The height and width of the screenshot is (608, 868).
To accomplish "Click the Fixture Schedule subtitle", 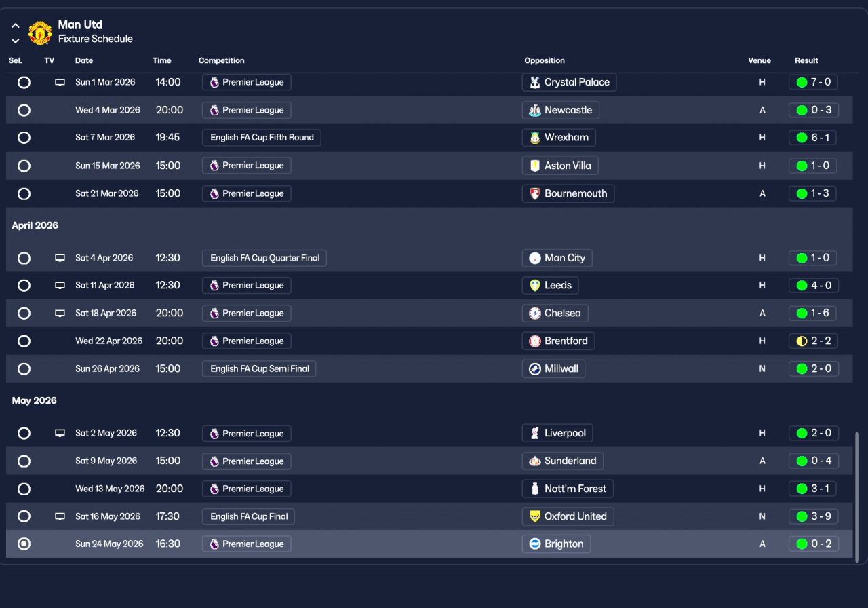I will coord(96,39).
